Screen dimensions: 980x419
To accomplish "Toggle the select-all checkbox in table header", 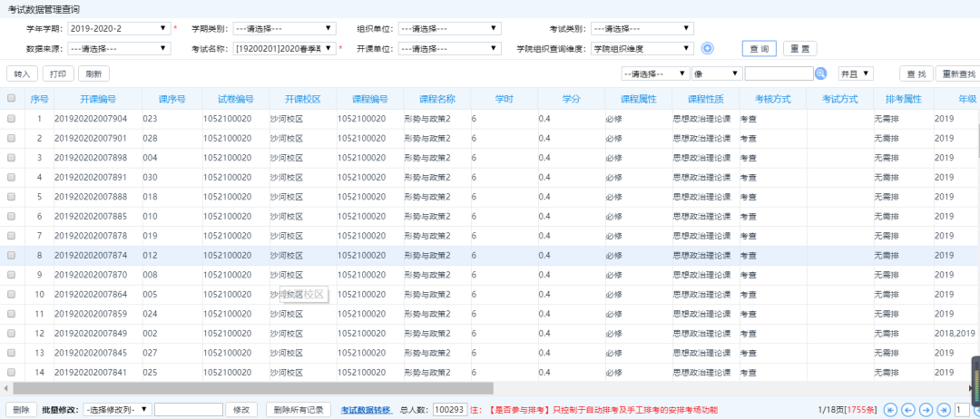I will click(x=11, y=98).
